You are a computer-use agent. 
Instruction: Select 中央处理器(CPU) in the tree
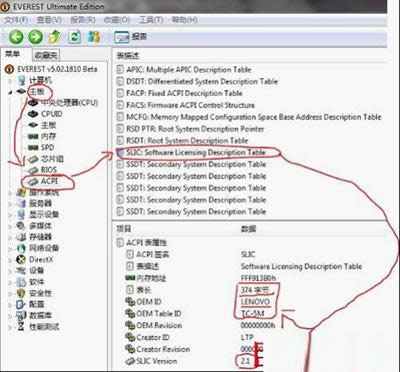69,103
